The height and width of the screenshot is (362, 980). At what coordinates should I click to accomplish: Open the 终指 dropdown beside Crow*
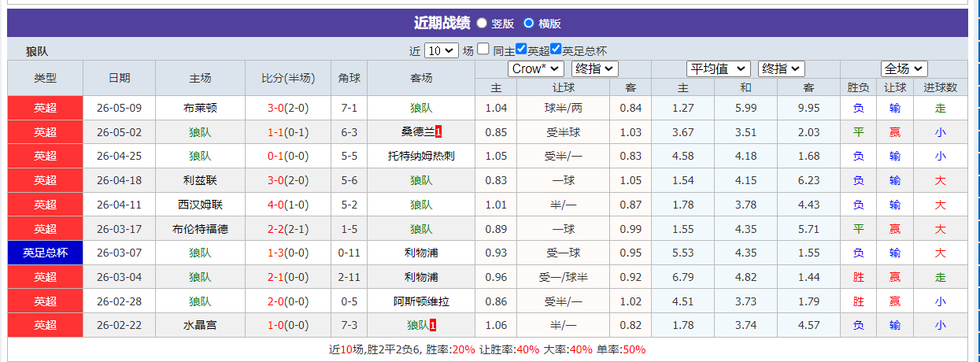tap(595, 69)
